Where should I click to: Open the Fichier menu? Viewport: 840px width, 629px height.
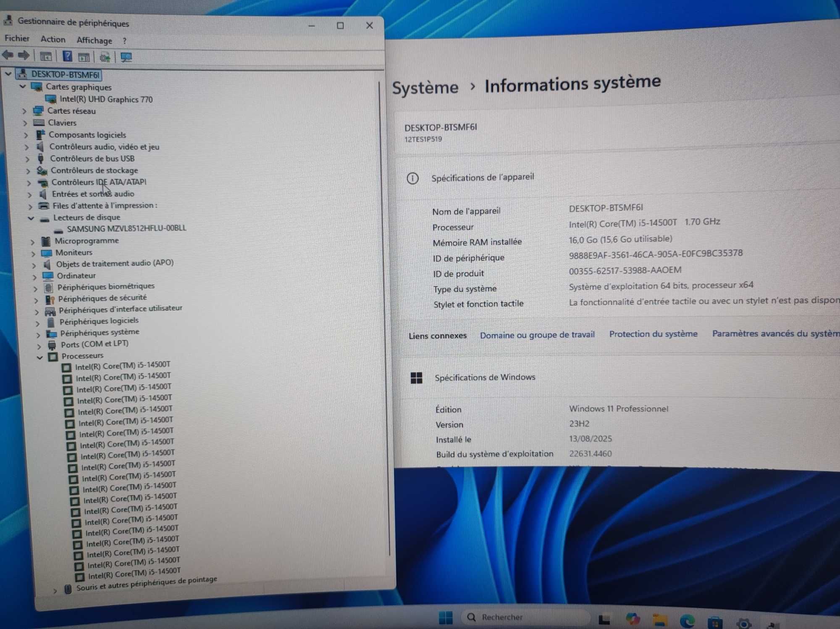click(17, 38)
